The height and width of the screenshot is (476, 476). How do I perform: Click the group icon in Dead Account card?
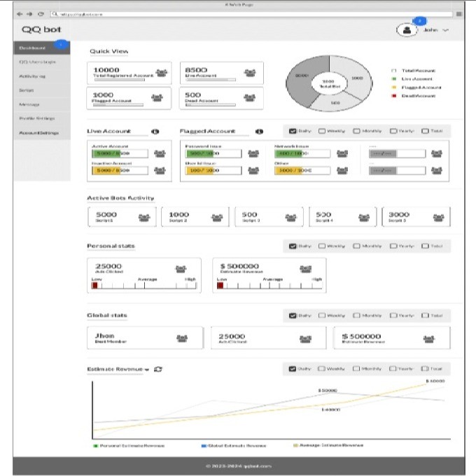pos(250,97)
